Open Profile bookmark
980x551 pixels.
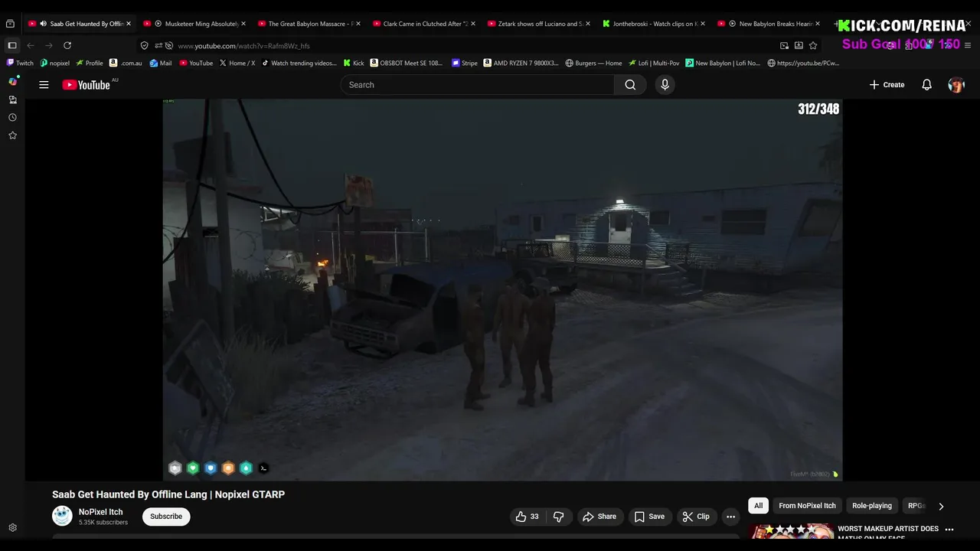pyautogui.click(x=90, y=64)
